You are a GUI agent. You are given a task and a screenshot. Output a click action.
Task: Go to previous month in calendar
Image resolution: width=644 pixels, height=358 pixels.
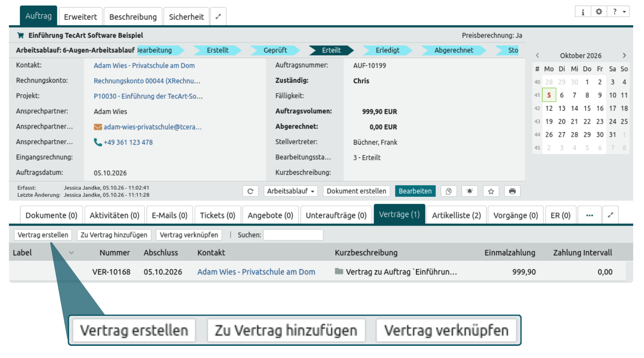coord(537,55)
